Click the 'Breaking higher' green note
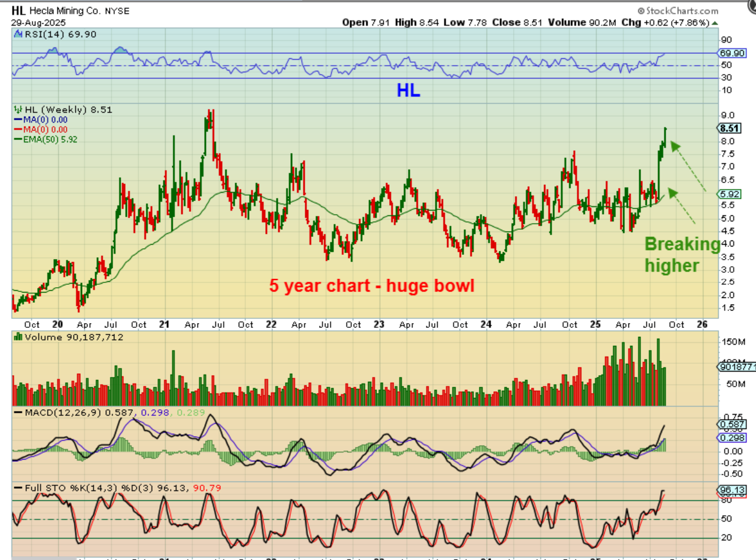 pos(682,254)
